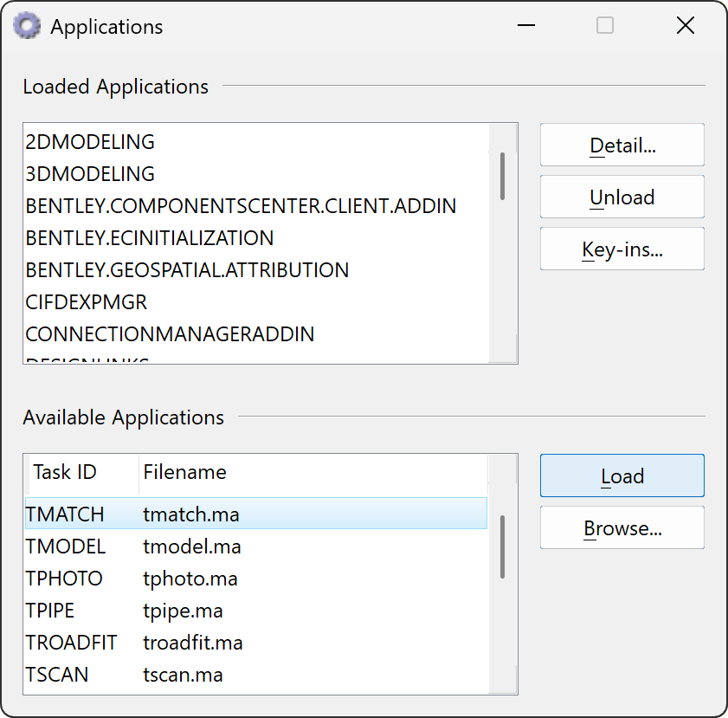This screenshot has width=728, height=718.
Task: Select the TMATCH row
Action: [256, 514]
